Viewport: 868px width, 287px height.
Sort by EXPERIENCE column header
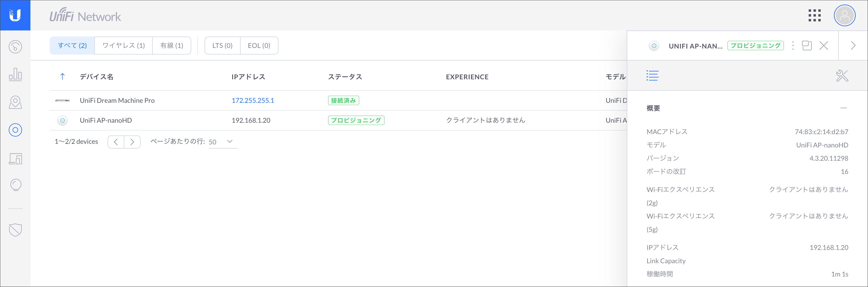467,77
